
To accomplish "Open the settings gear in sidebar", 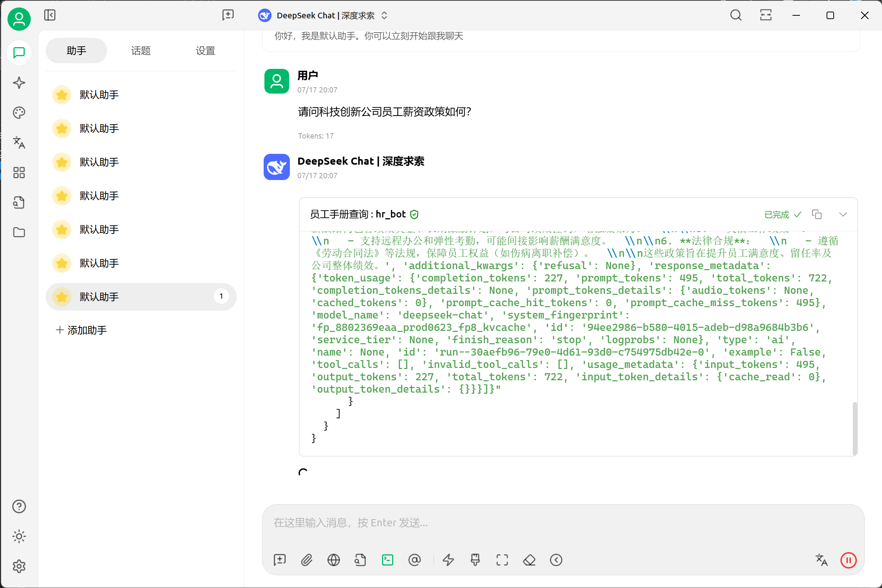I will [x=19, y=566].
